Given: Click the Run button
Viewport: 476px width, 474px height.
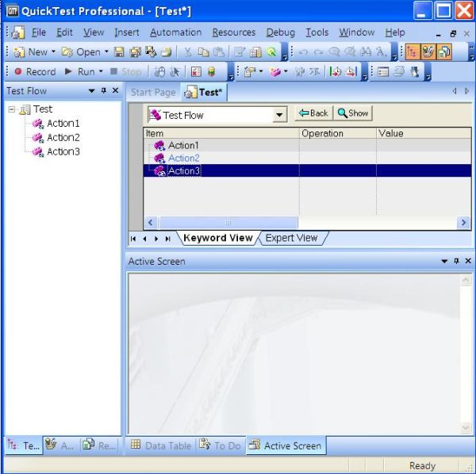Looking at the screenshot, I should 80,72.
